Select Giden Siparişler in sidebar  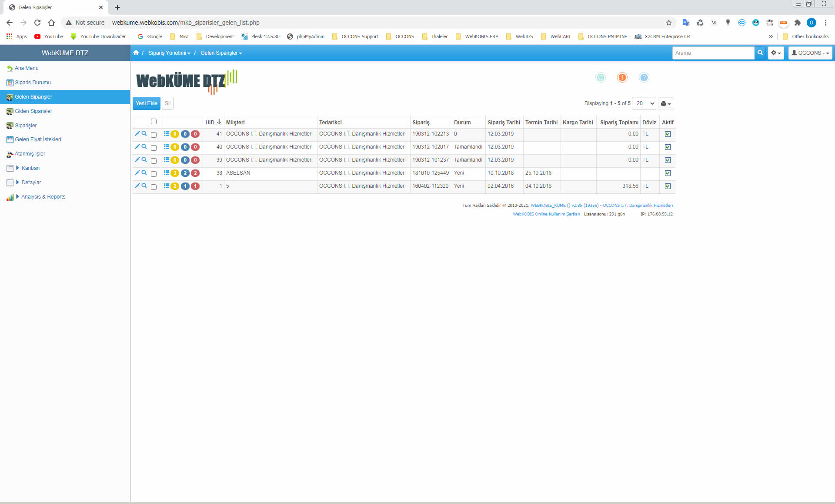pyautogui.click(x=33, y=111)
